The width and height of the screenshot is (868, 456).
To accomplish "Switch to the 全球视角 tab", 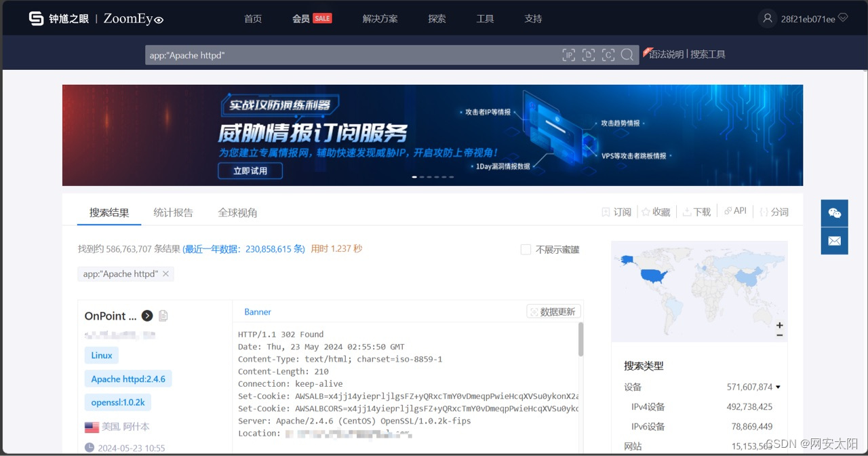I will pos(237,213).
